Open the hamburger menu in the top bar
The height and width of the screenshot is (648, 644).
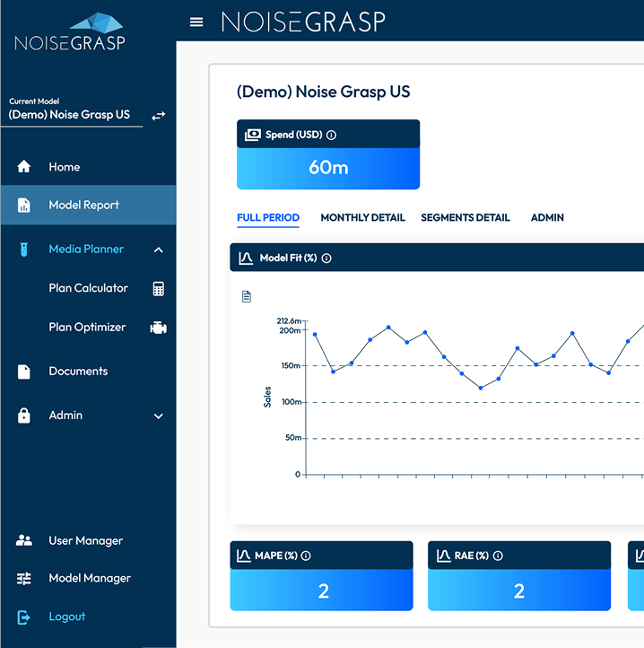[x=196, y=22]
